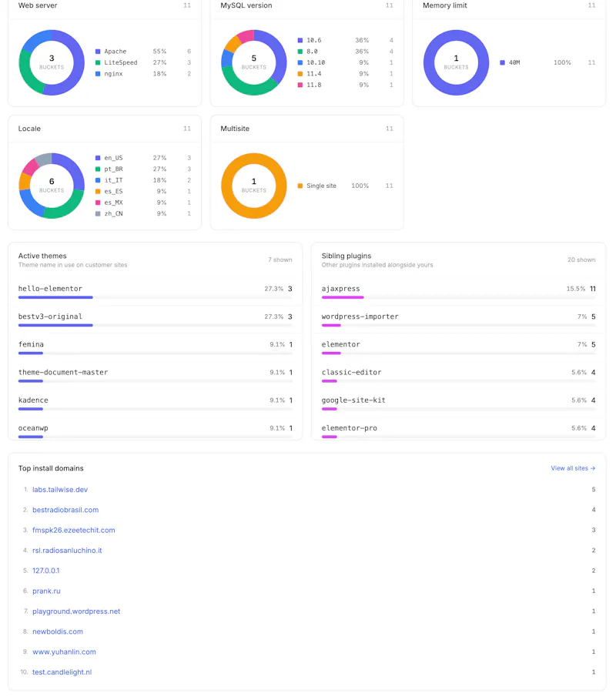Click the en_US locale label
Screen dimensions: 616x700
pos(113,158)
